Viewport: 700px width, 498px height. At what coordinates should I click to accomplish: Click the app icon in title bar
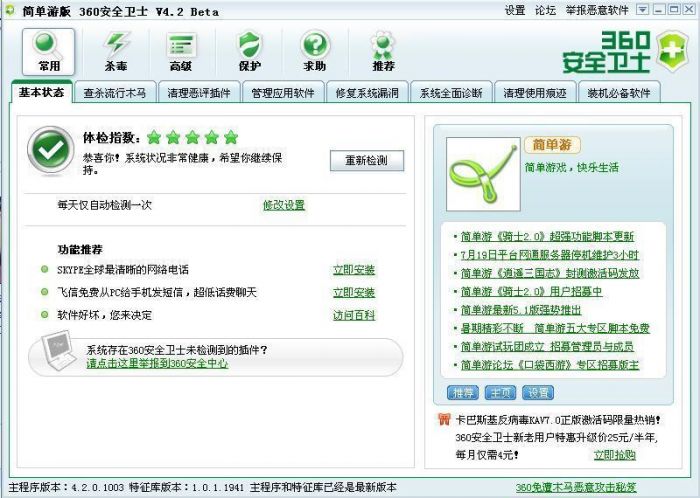tap(10, 10)
